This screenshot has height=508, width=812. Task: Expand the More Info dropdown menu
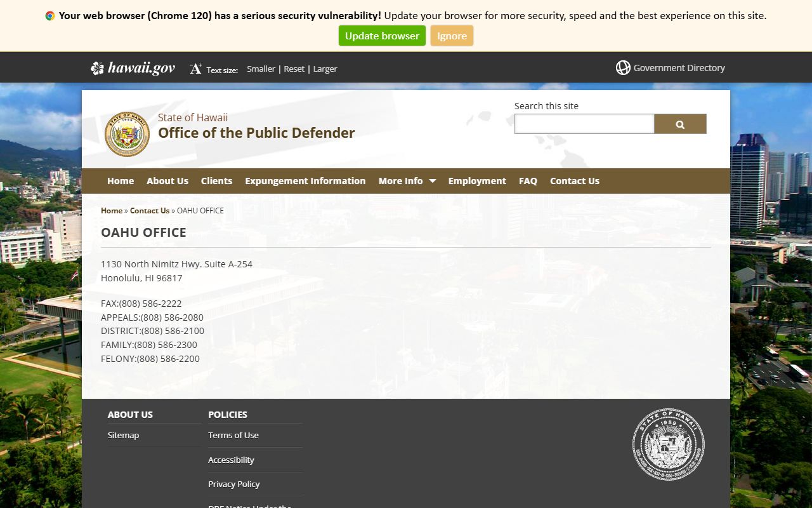[407, 181]
